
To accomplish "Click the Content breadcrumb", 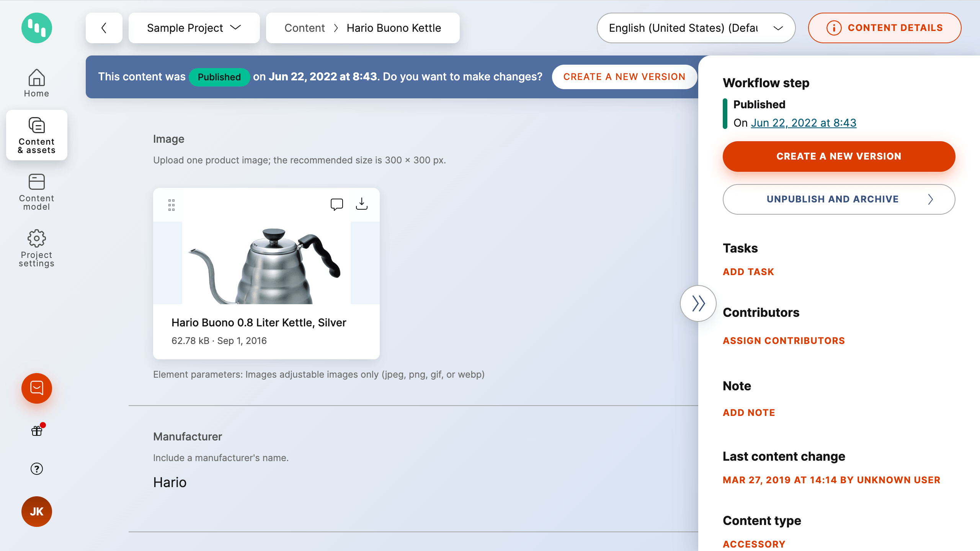I will click(x=304, y=28).
